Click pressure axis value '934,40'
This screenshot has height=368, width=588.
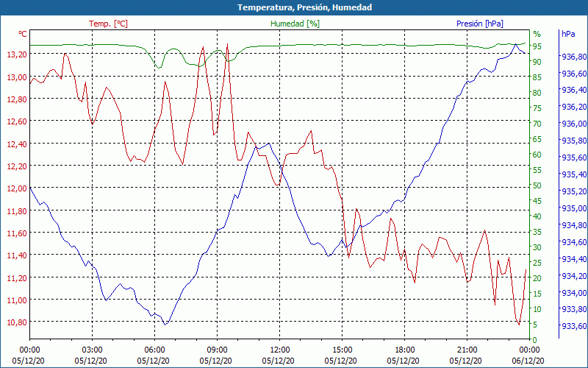tap(574, 259)
